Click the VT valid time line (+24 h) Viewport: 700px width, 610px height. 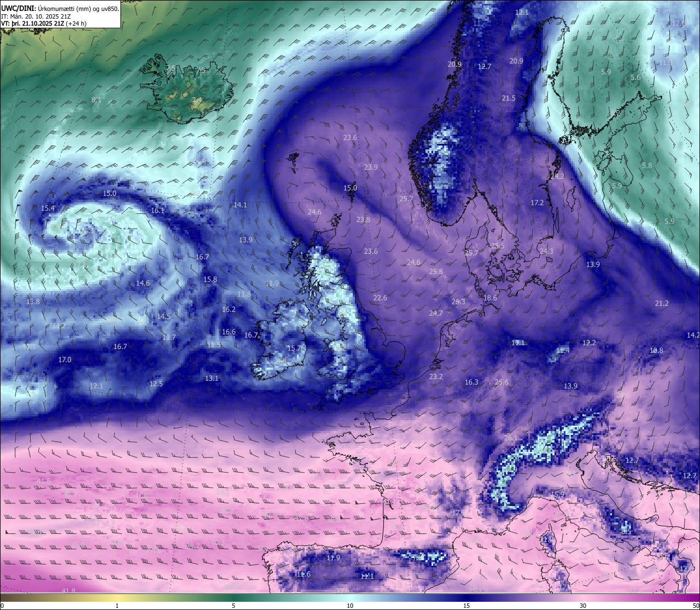[44, 24]
